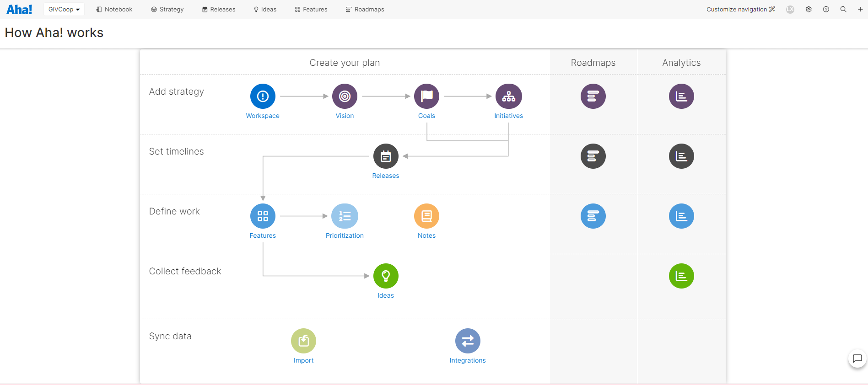868x385 pixels.
Task: Click the plus add icon
Action: pos(860,9)
